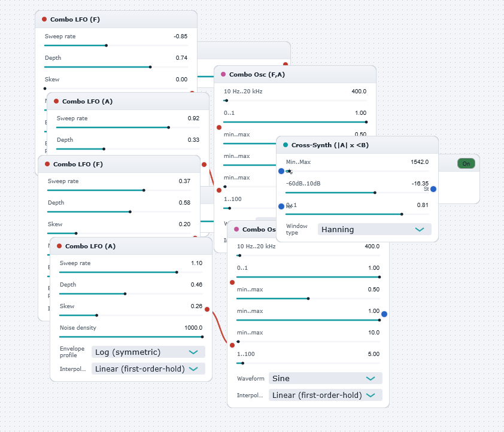Click the blue port beside Cross-Synth -16.35 value
The width and height of the screenshot is (504, 432).
tap(433, 189)
